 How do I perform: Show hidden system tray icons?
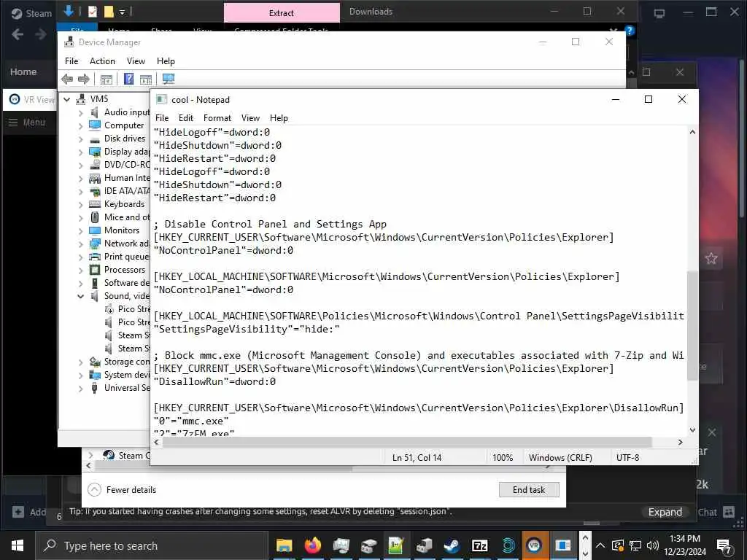[600, 545]
